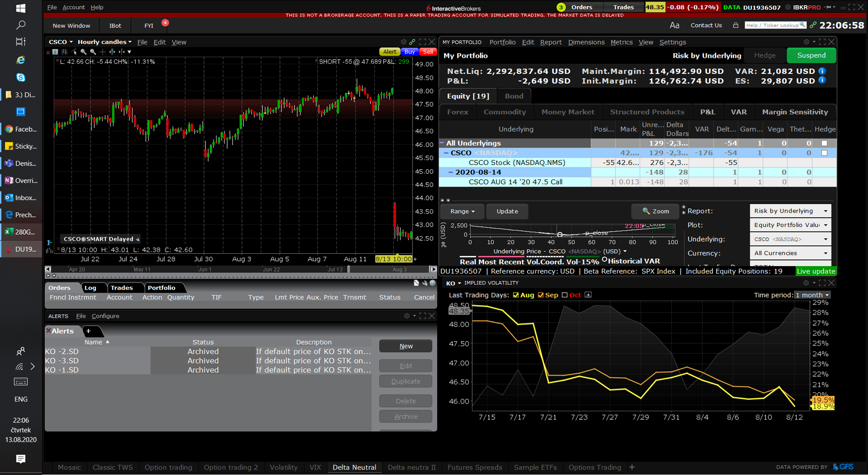Toggle the chart crosshair tool
Screen dimensions: 868x475
[103, 52]
